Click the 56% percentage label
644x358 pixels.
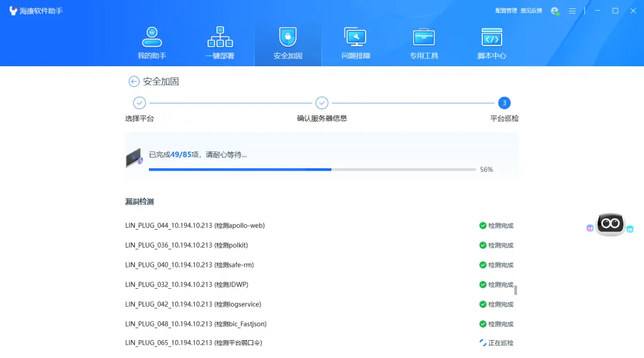coord(487,169)
